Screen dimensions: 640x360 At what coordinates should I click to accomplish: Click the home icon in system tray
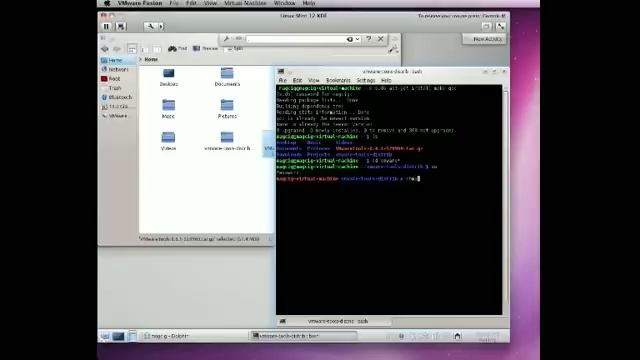tap(458, 336)
